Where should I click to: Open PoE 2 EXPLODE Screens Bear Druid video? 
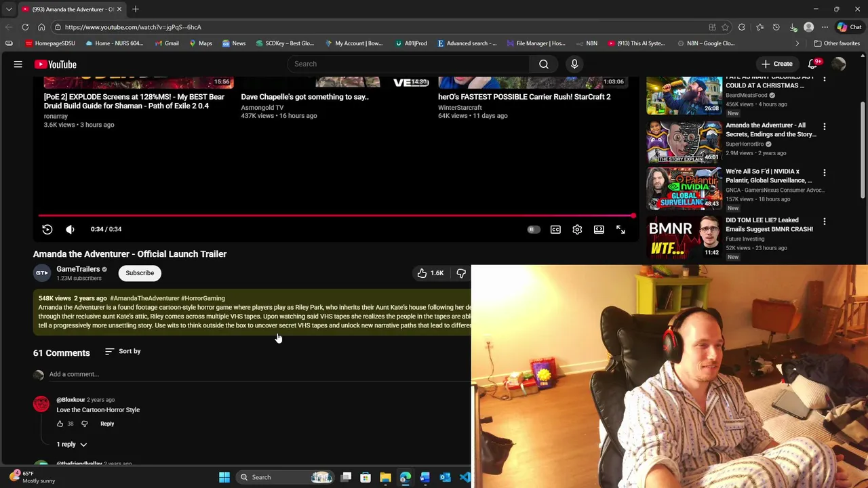coord(134,101)
